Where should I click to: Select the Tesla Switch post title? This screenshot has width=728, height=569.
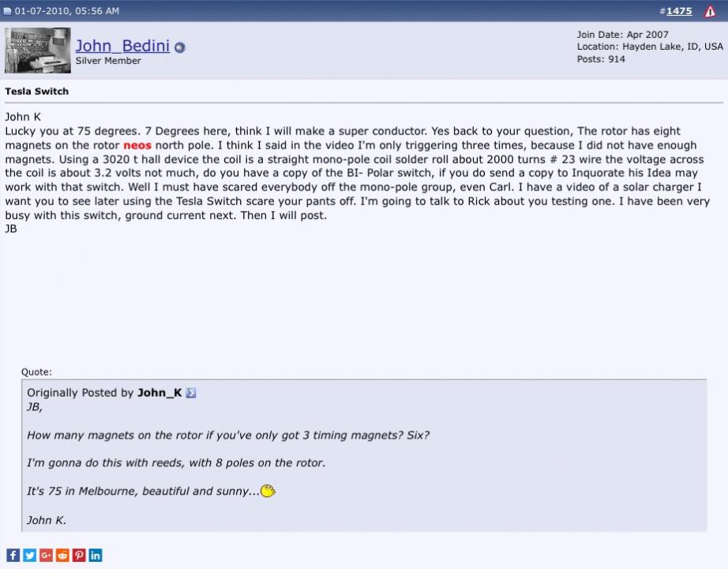point(36,92)
